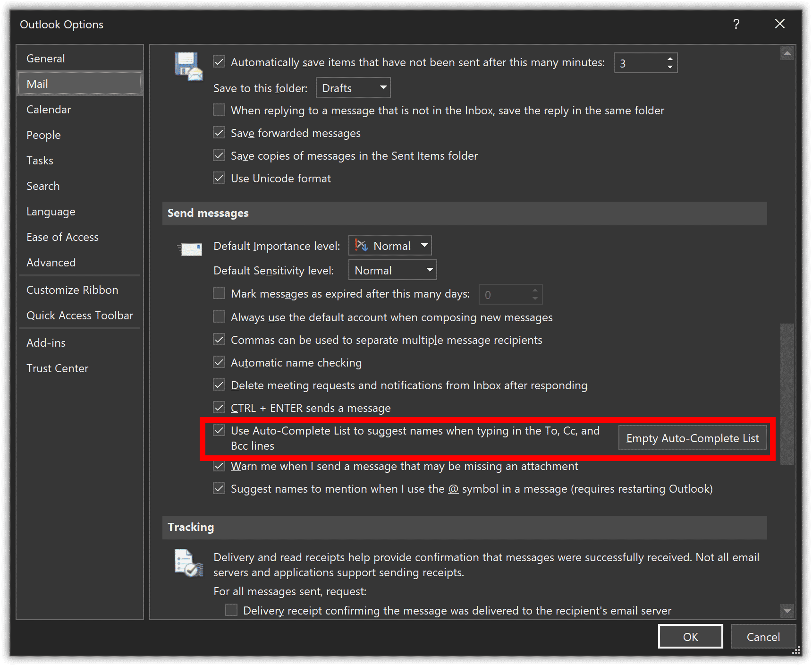Open the General options category
The image size is (812, 666).
pyautogui.click(x=80, y=59)
